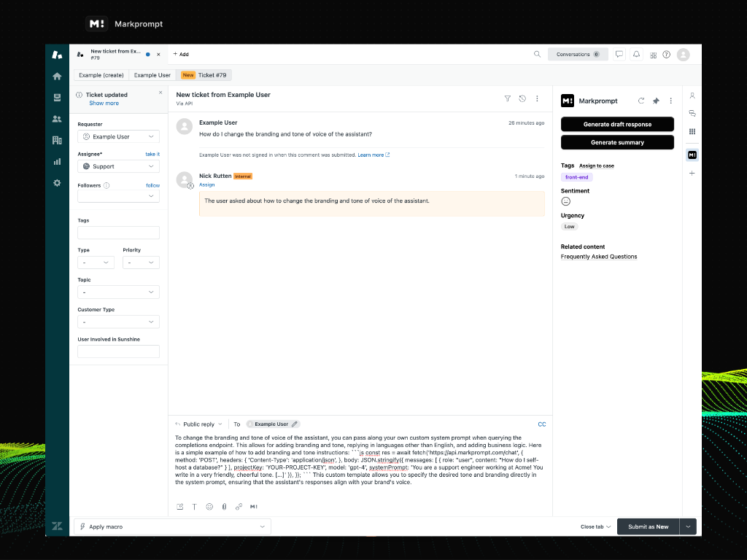The width and height of the screenshot is (747, 560).
Task: Add a new tab with + Add
Action: [x=181, y=54]
